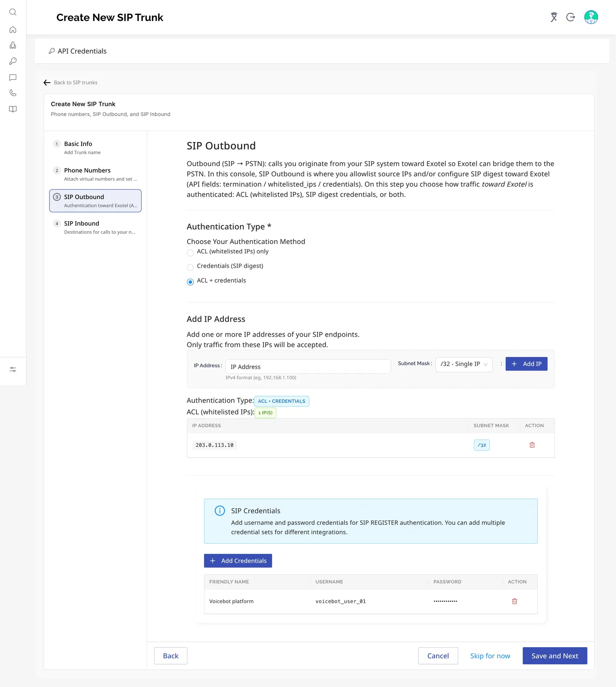The image size is (616, 687).
Task: Delete IP address 203.0.113.10 row
Action: coord(532,445)
